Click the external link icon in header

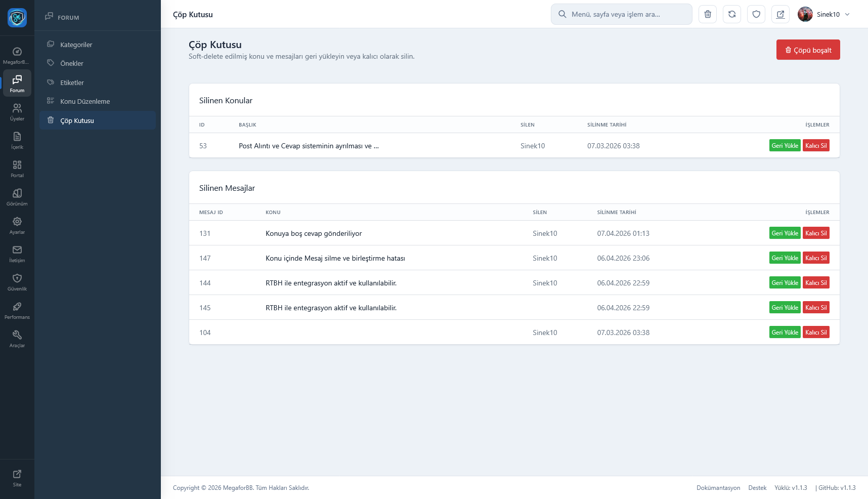(x=780, y=14)
